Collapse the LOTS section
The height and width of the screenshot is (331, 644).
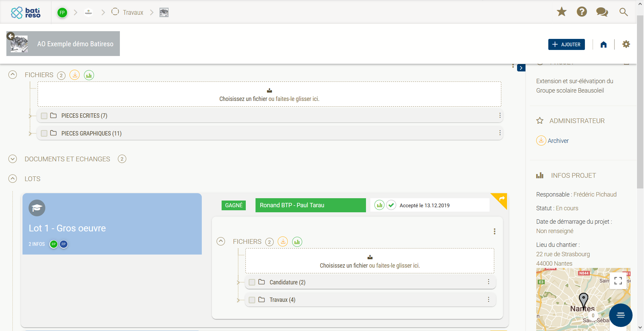tap(12, 178)
